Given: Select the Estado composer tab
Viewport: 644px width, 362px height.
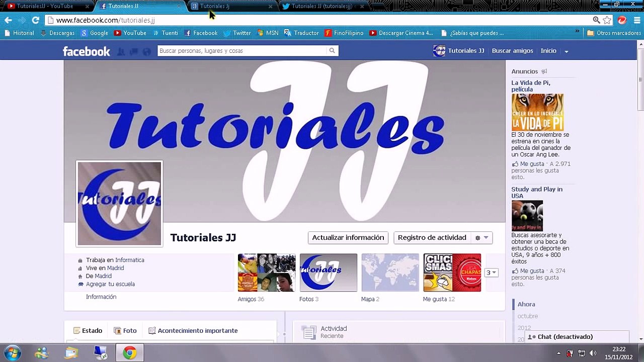Looking at the screenshot, I should click(88, 331).
